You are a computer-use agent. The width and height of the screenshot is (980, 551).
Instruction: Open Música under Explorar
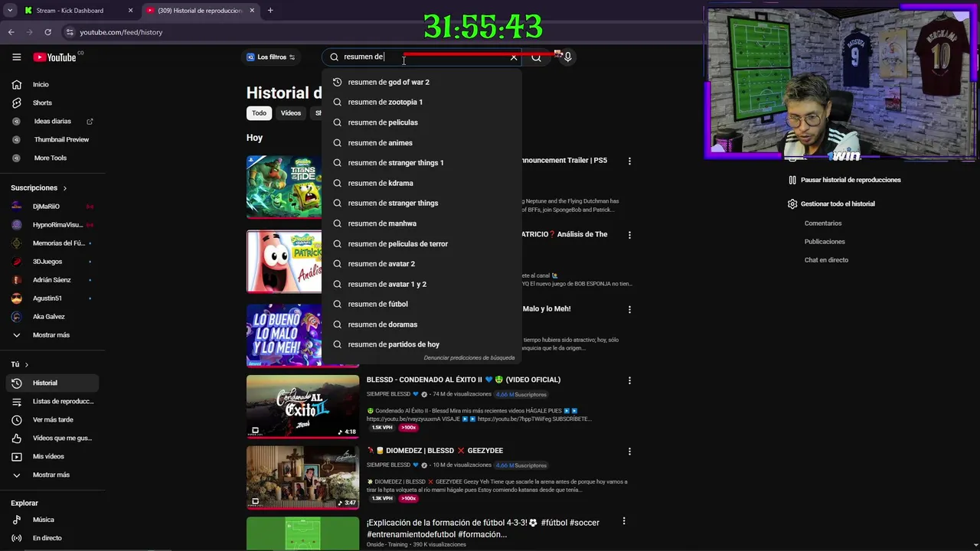pos(52,520)
